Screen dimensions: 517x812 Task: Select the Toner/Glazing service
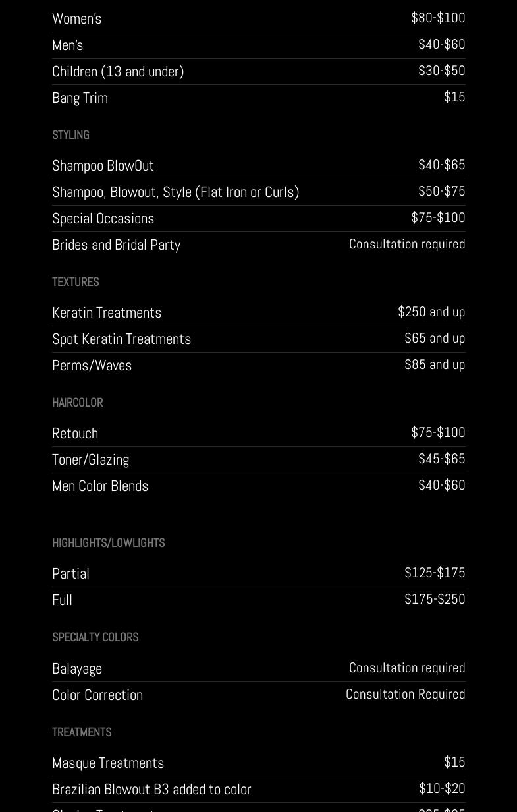point(90,459)
